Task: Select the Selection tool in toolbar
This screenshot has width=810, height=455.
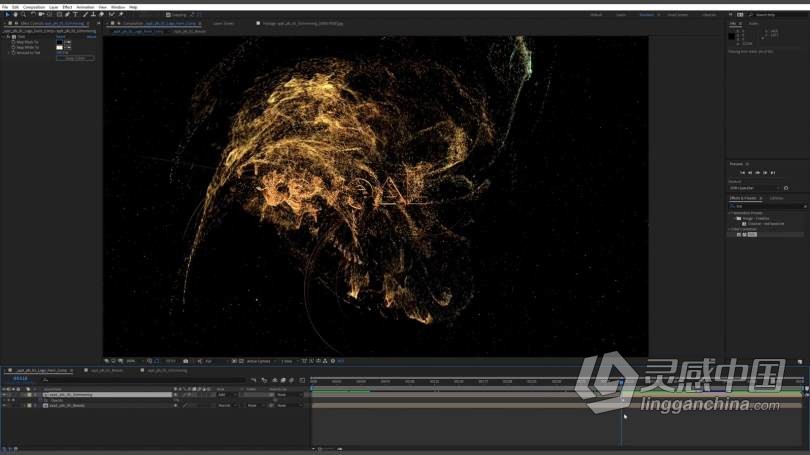Action: [x=7, y=15]
